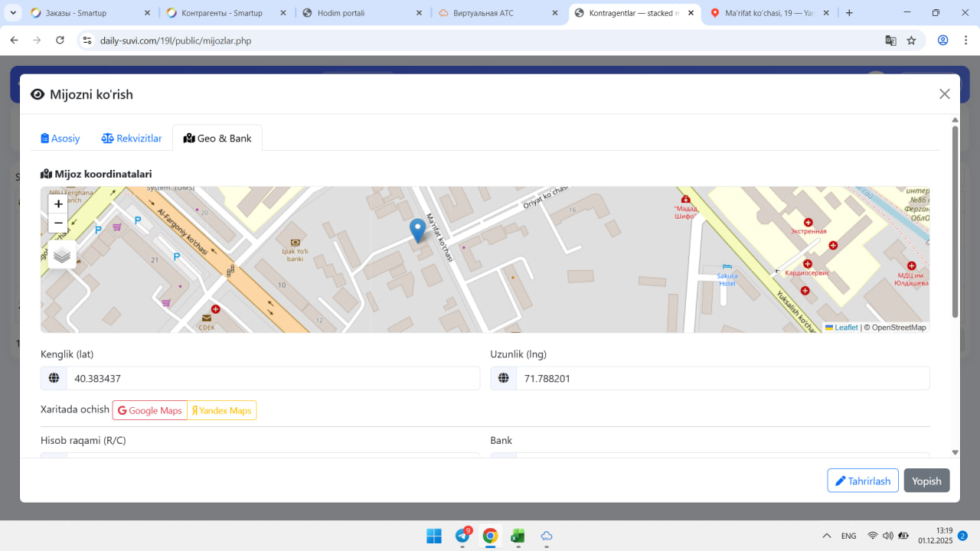Open the map layers control
The width and height of the screenshot is (980, 551).
(62, 255)
